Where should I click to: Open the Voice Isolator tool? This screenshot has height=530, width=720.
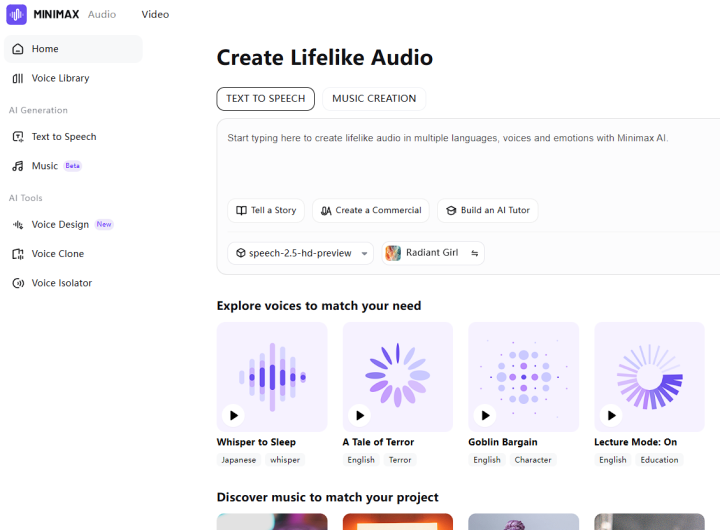pos(61,283)
